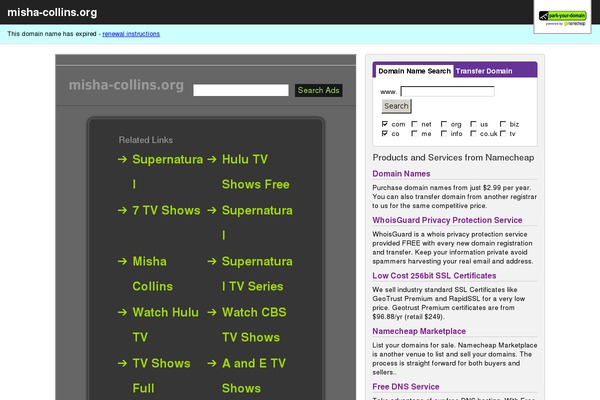The width and height of the screenshot is (600, 400).
Task: Click the arrow icon beside 7 TV Shows
Action: click(x=122, y=210)
